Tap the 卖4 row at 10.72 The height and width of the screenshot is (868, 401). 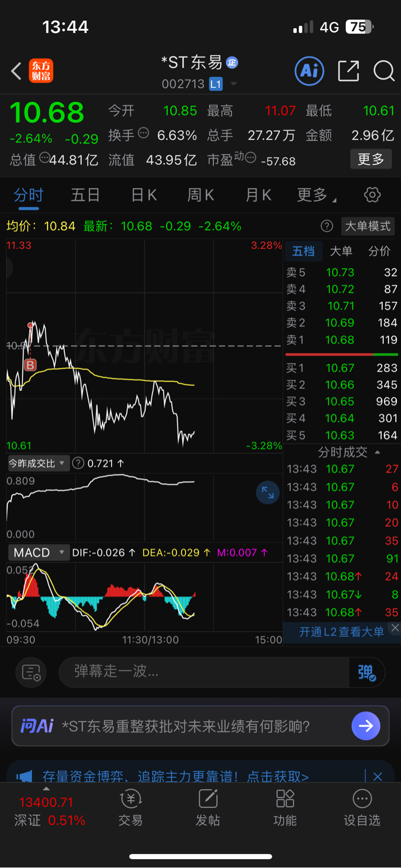(342, 289)
